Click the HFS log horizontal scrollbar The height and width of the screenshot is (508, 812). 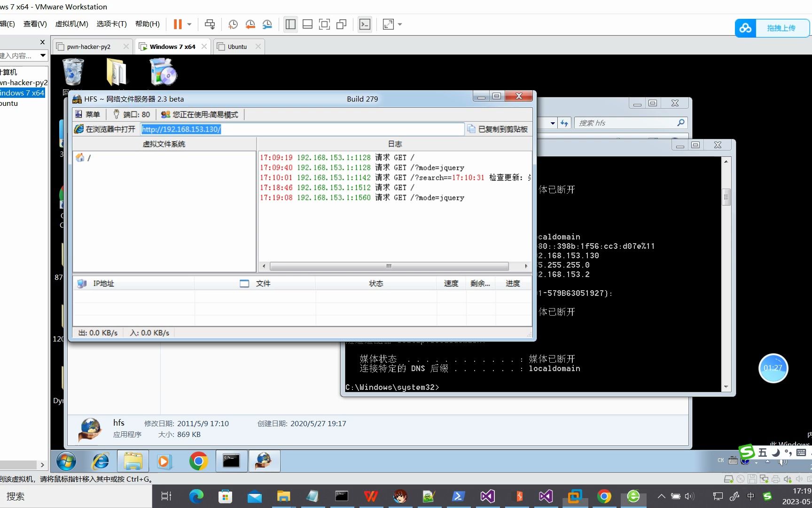click(389, 266)
